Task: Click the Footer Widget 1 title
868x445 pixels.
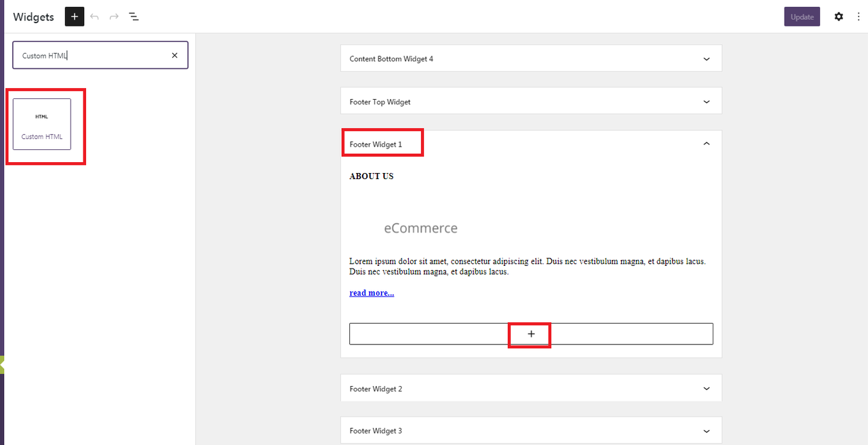Action: (376, 144)
